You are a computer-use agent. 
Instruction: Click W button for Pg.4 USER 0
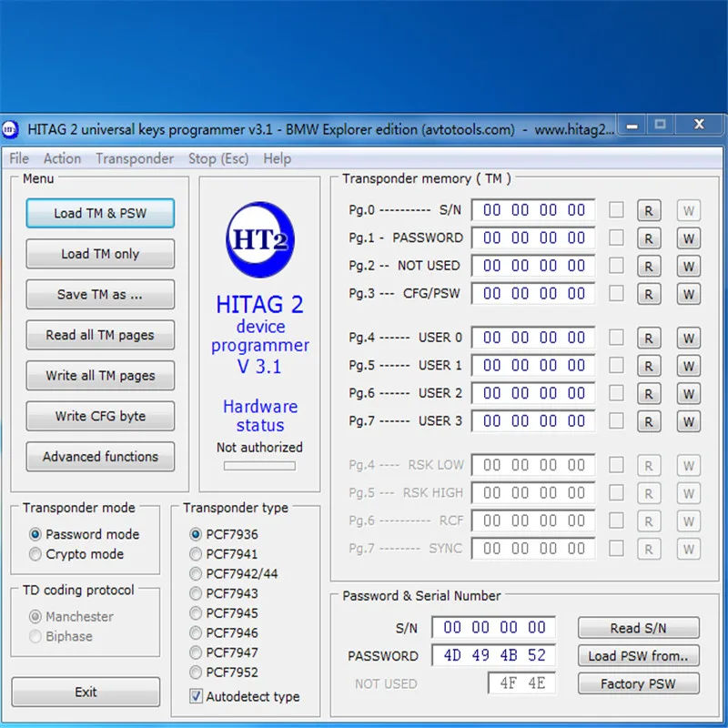pyautogui.click(x=689, y=338)
